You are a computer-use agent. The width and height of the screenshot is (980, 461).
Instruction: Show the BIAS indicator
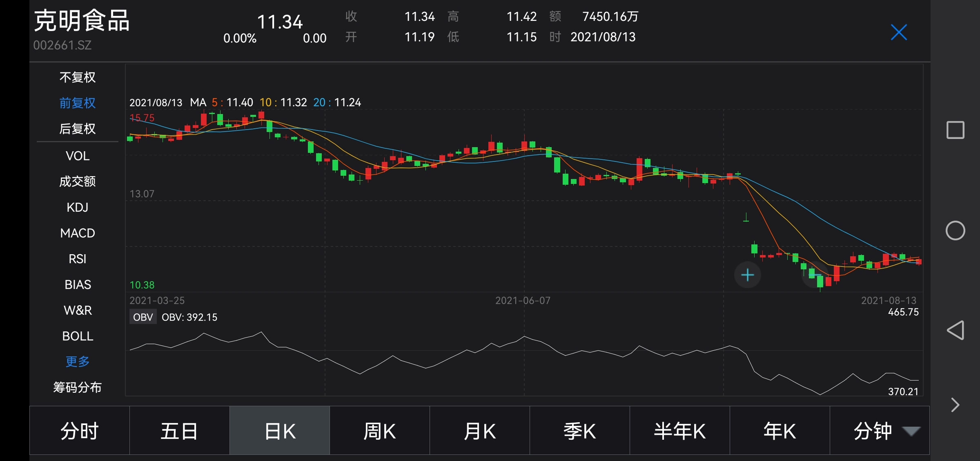click(x=78, y=284)
